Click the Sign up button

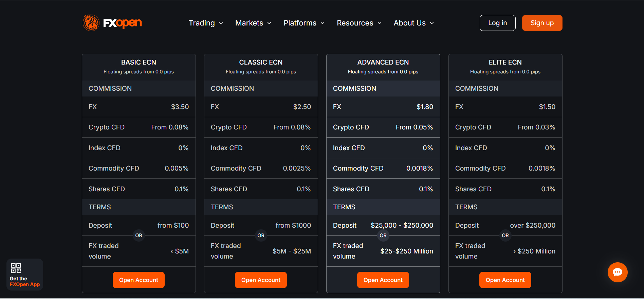tap(542, 23)
